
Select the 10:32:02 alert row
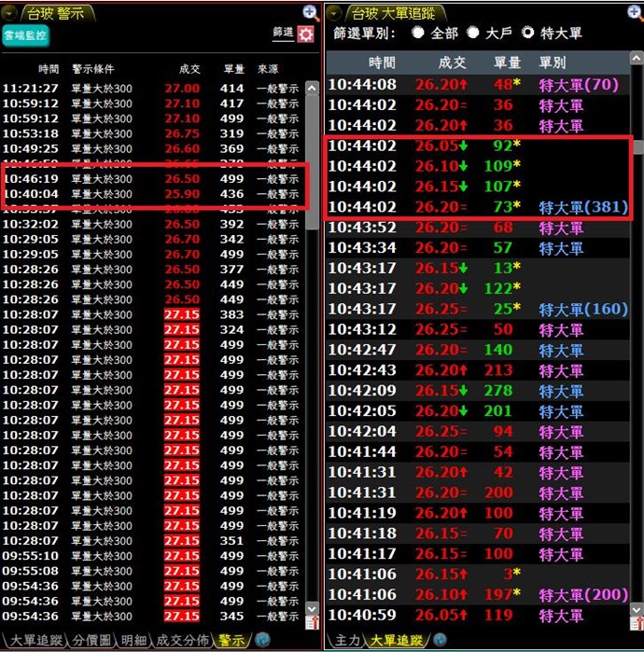tap(152, 224)
